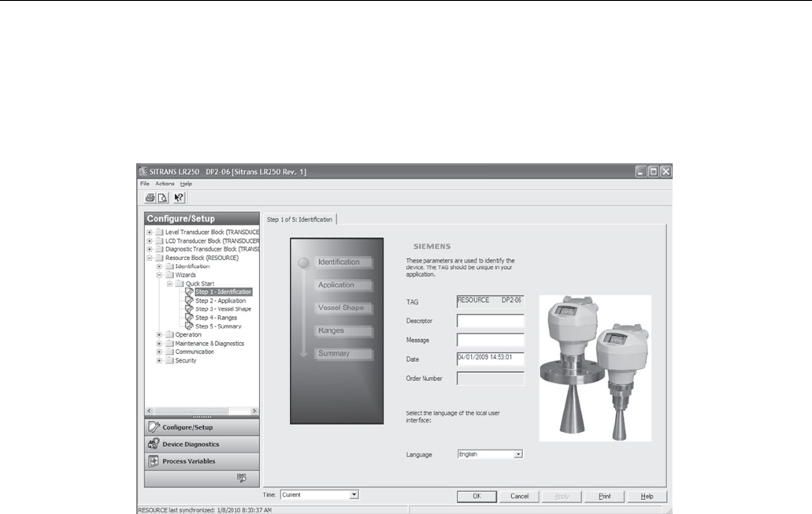Screen dimensions: 812x514
Task: Click in the Descriptor field
Action: click(491, 321)
